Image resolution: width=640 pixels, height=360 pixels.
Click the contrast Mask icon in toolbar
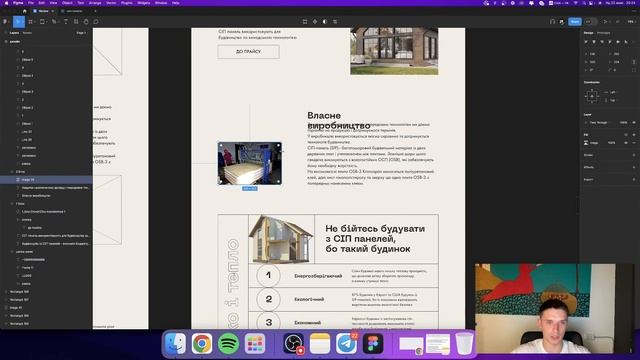325,22
